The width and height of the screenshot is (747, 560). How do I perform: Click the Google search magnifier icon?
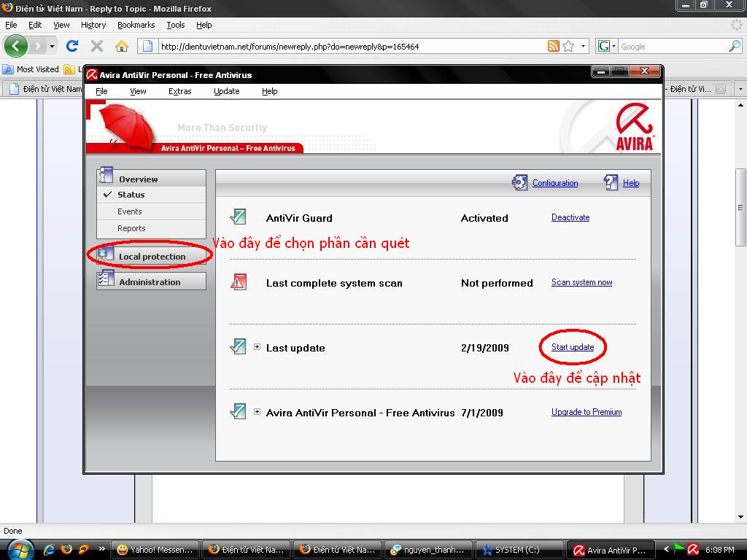coord(734,46)
